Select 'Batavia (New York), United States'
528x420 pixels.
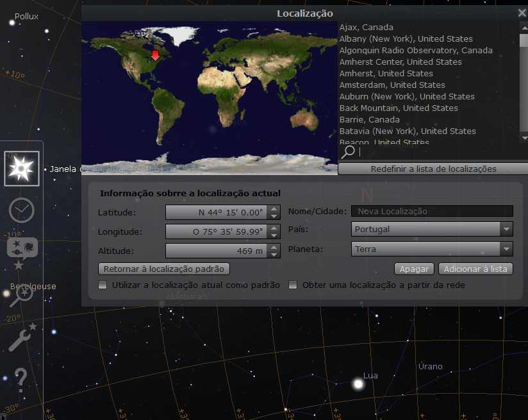pyautogui.click(x=408, y=131)
